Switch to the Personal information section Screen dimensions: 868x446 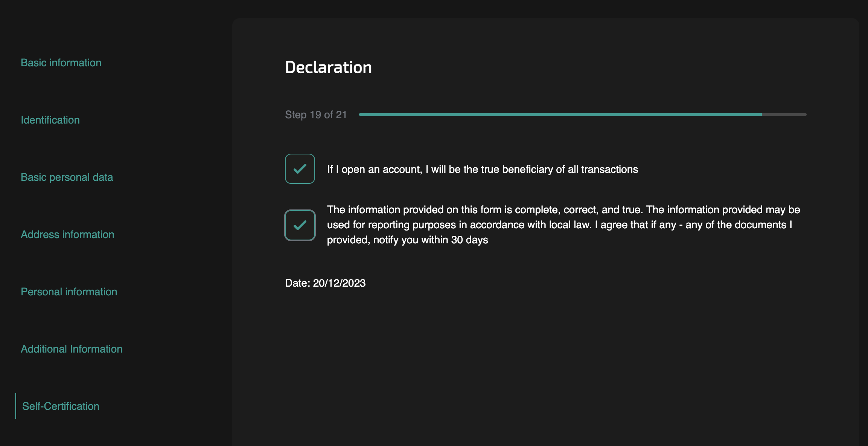(x=69, y=292)
